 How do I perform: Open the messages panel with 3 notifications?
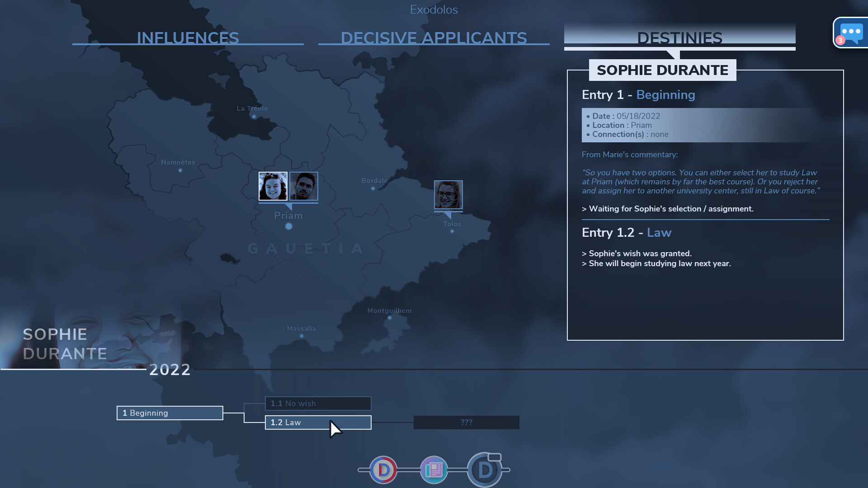click(x=852, y=32)
